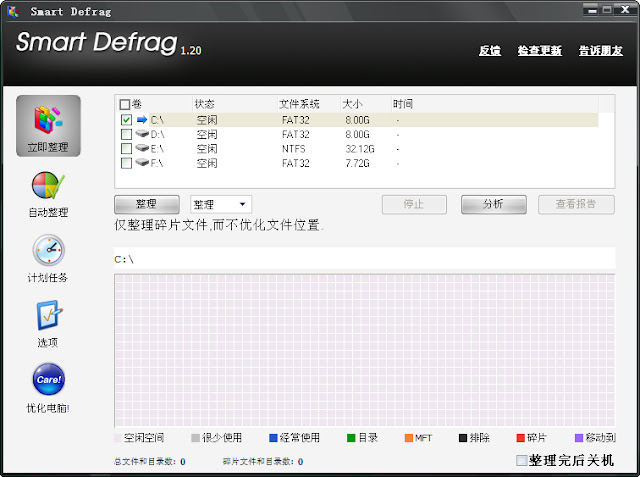The image size is (640, 477).
Task: Click the drive icon for F:\
Action: 142,163
